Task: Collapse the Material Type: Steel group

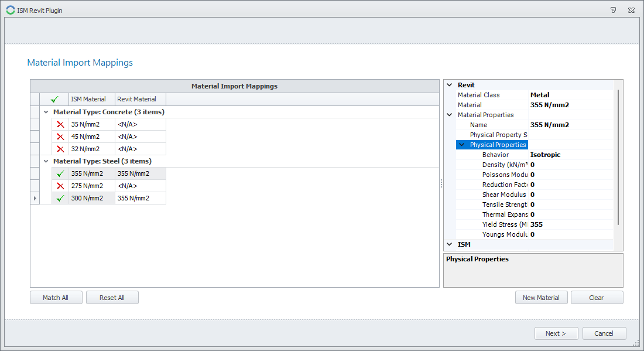Action: (x=46, y=161)
